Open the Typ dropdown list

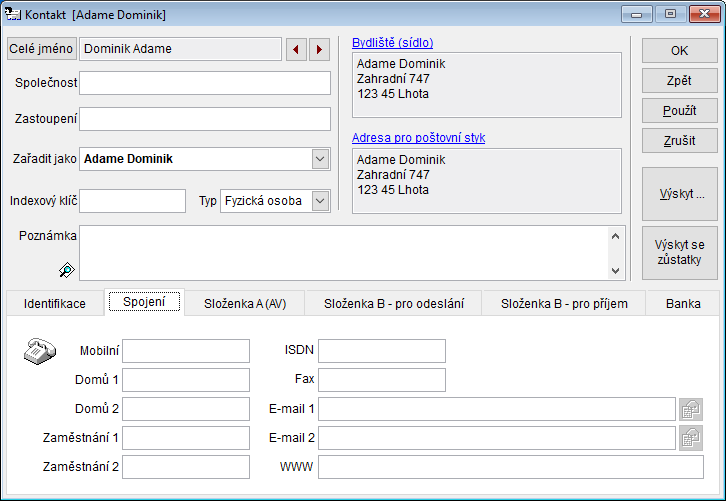(x=320, y=201)
